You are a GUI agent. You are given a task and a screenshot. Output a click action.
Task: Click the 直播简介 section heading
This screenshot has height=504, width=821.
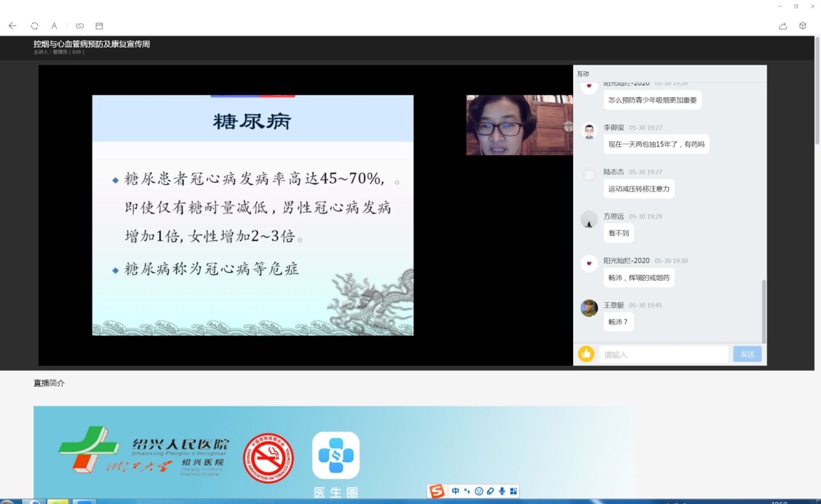tap(49, 384)
